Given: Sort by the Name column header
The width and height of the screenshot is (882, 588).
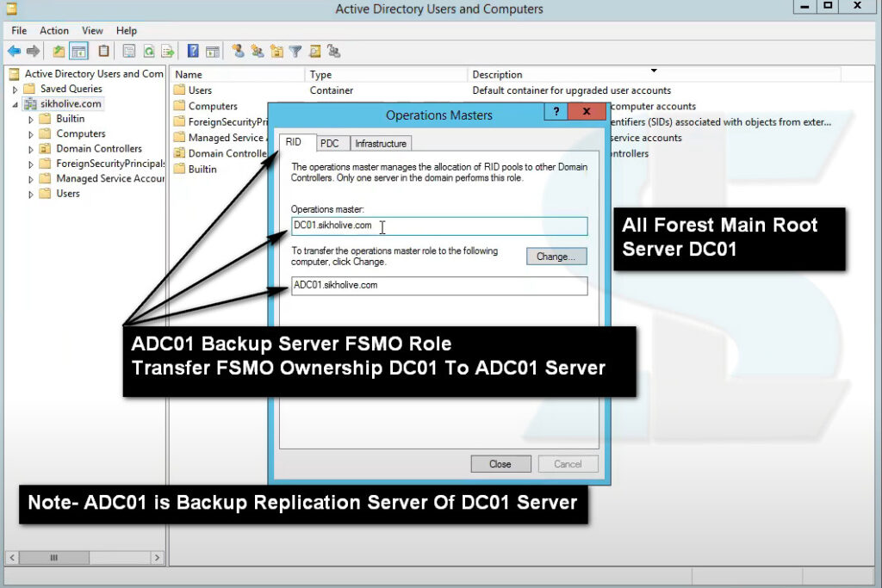Looking at the screenshot, I should pyautogui.click(x=237, y=74).
